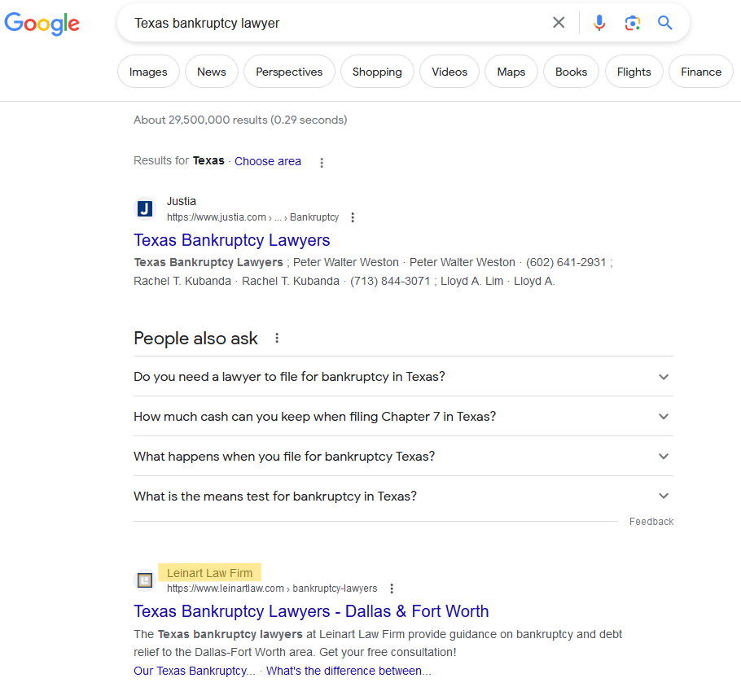This screenshot has width=741, height=700.
Task: Start voice search with microphone icon
Action: point(599,23)
